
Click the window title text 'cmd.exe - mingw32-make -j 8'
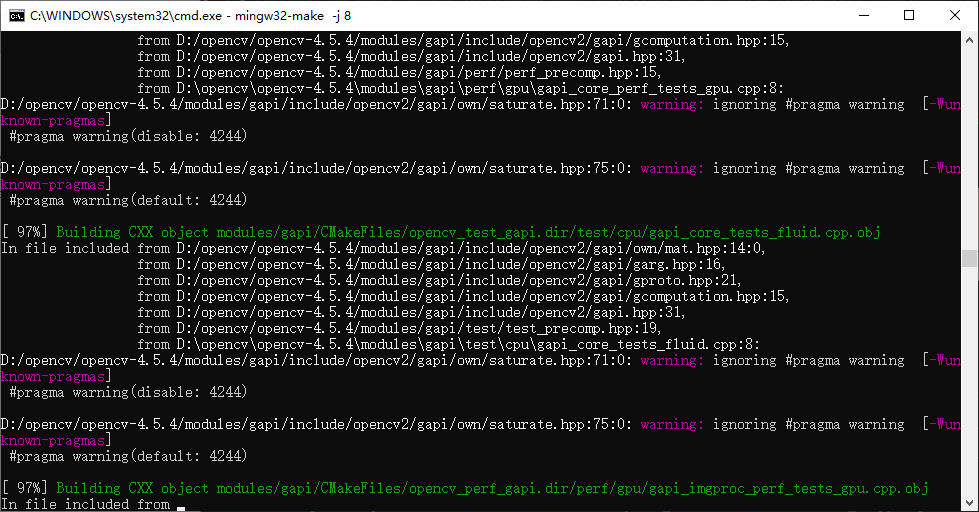coord(190,16)
